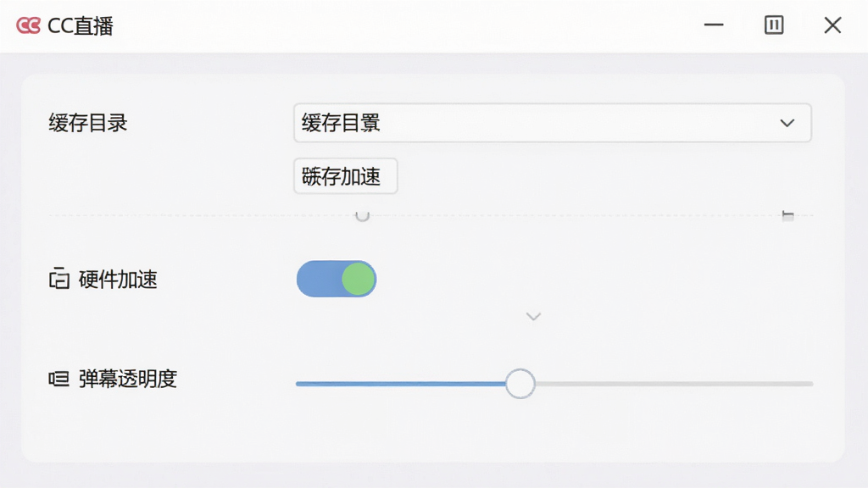Click the CC直播 logo icon
This screenshot has width=868, height=488.
click(x=28, y=25)
